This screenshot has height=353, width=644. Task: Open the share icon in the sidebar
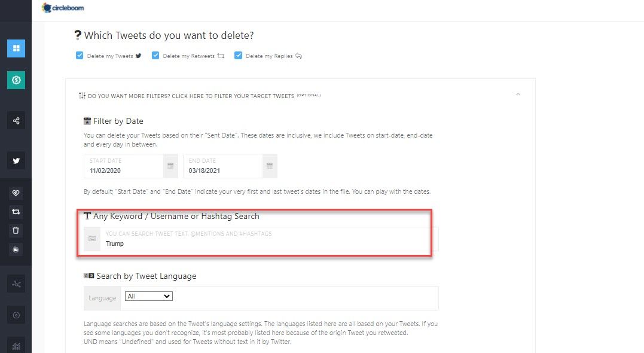pyautogui.click(x=16, y=120)
